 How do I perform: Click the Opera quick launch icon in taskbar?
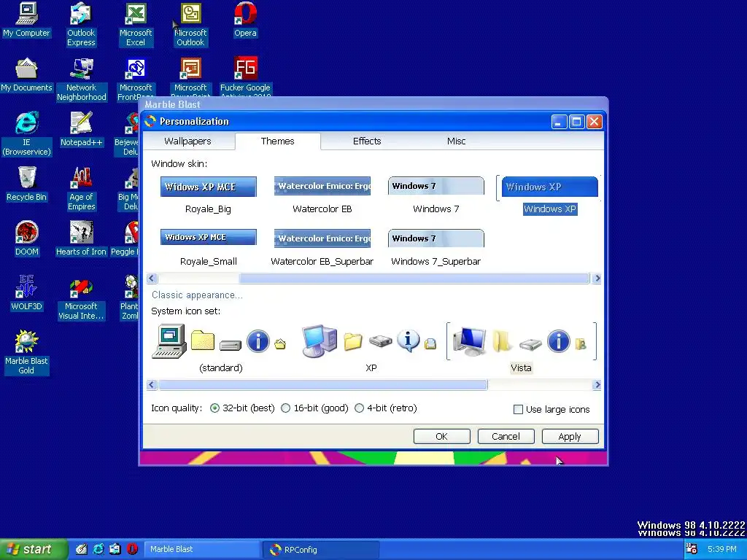point(133,549)
